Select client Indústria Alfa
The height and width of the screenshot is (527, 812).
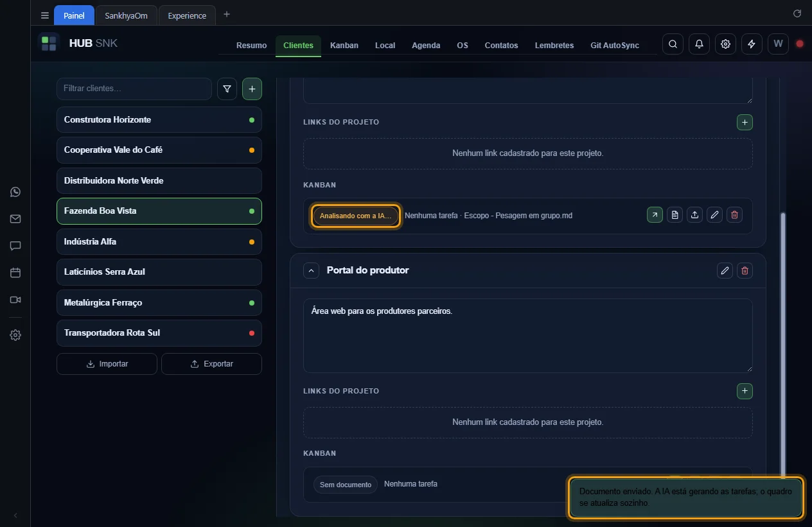(x=159, y=241)
